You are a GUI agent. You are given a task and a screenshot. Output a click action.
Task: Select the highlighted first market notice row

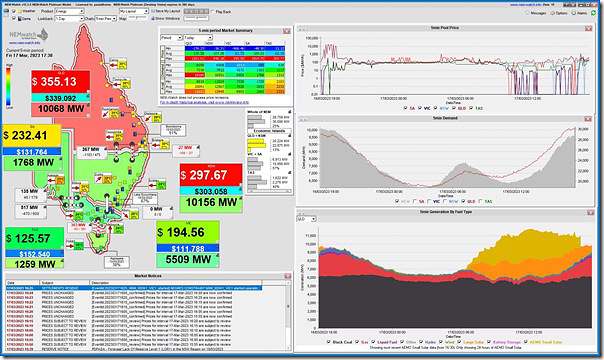[134, 288]
